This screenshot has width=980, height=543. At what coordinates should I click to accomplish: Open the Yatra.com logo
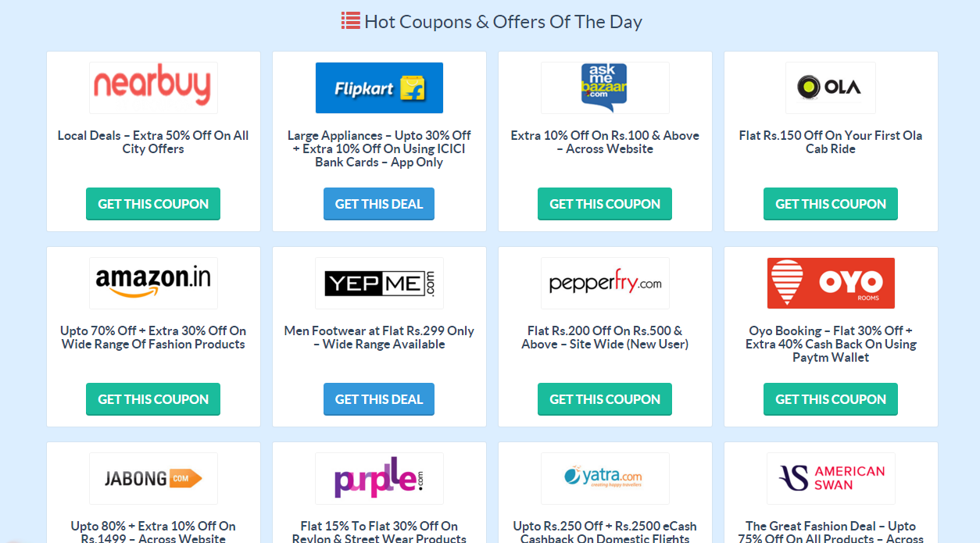[605, 478]
